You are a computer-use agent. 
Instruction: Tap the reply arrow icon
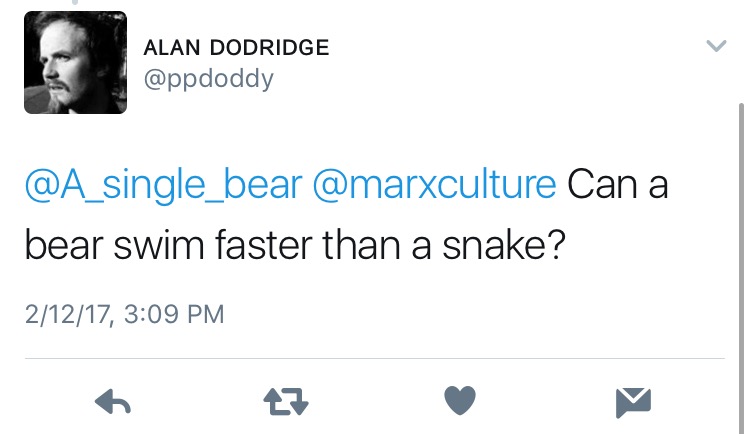pyautogui.click(x=113, y=402)
